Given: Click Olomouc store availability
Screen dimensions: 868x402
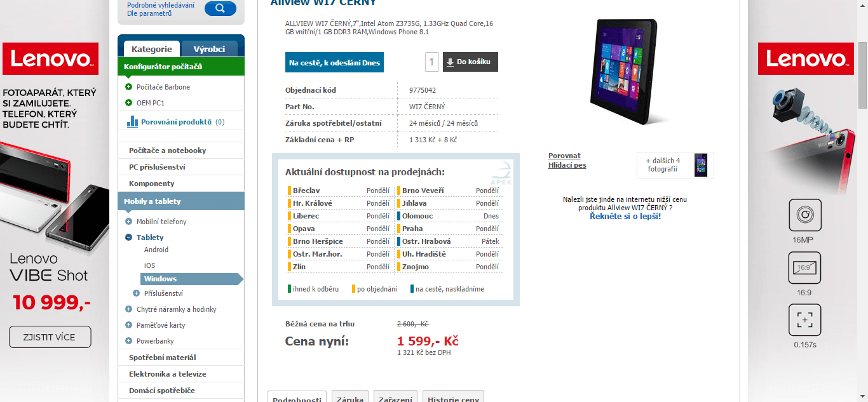Looking at the screenshot, I should coord(449,216).
